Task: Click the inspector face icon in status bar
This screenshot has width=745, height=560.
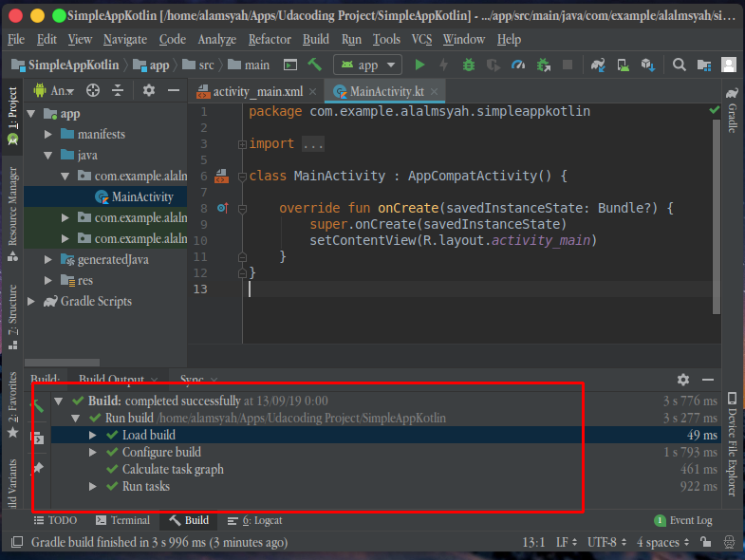Action: pos(729,542)
